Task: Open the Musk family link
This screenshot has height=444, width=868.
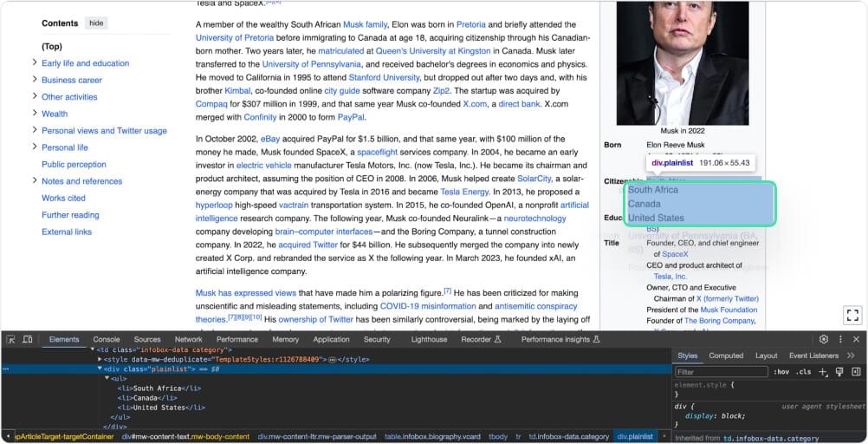Action: coord(365,24)
